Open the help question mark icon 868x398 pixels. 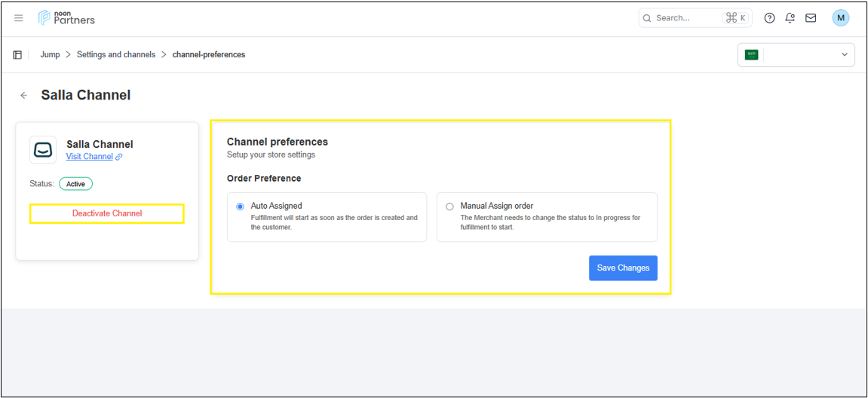click(769, 17)
